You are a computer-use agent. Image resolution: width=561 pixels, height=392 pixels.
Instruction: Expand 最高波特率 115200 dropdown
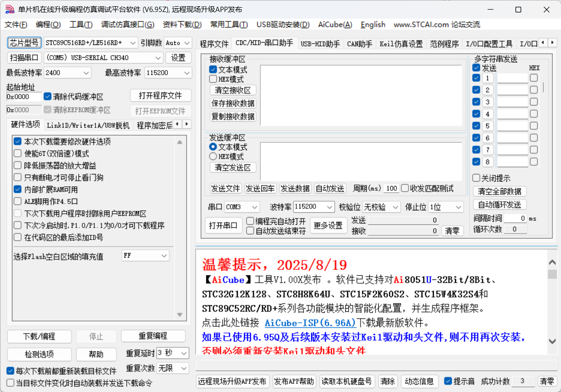[168, 73]
